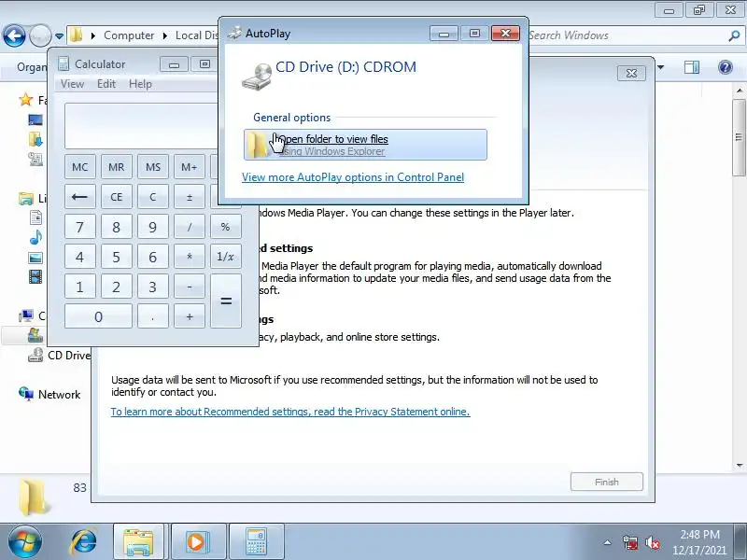This screenshot has width=747, height=560.
Task: Select the Downloads folder icon under Favorites
Action: (x=35, y=139)
